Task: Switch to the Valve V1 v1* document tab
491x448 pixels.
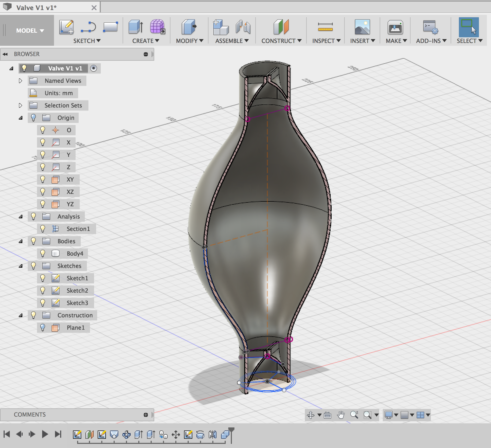Action: pos(50,7)
